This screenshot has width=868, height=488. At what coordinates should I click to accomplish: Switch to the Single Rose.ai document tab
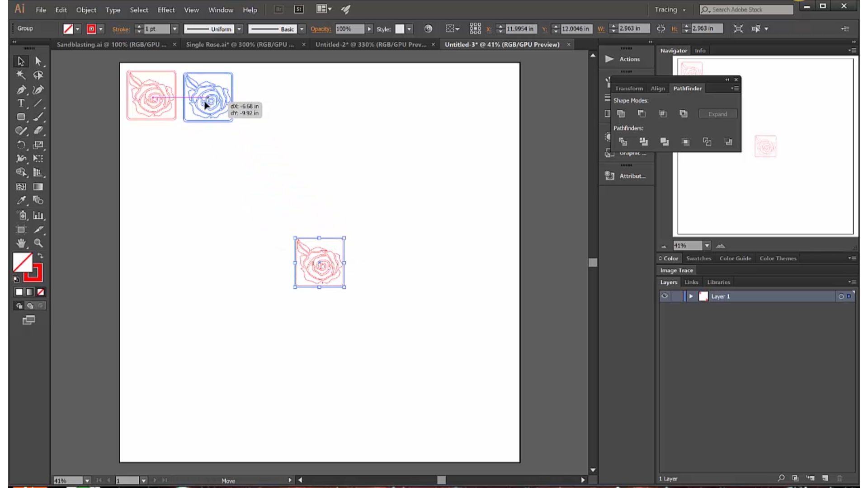240,44
